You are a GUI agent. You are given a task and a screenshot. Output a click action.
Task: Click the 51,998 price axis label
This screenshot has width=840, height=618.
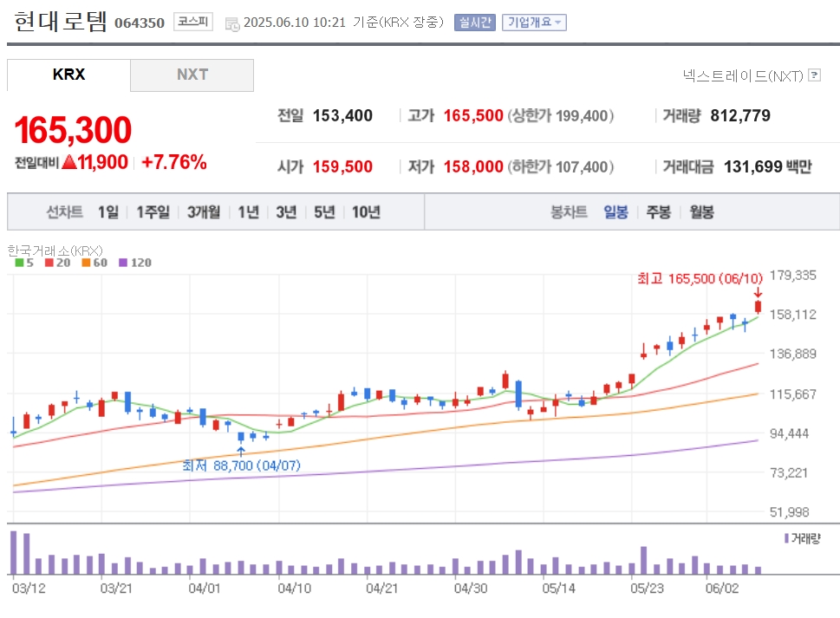[790, 512]
